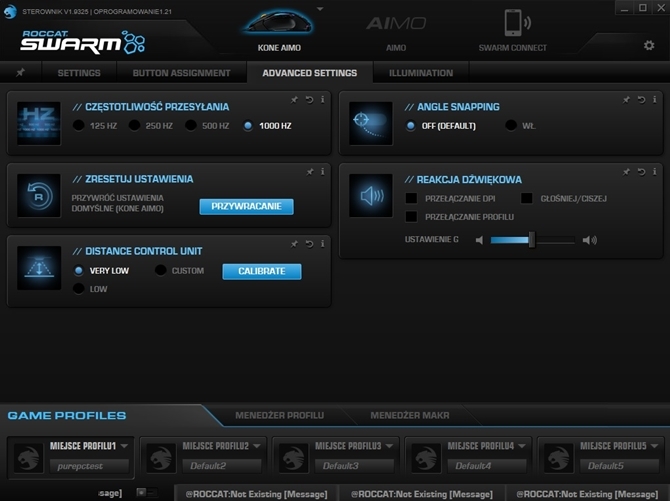This screenshot has height=501, width=670.
Task: Click the reset settings R tile icon
Action: [39, 195]
